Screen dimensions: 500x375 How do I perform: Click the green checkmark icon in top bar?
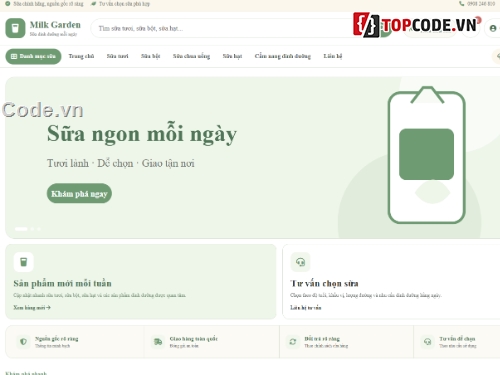tap(8, 4)
